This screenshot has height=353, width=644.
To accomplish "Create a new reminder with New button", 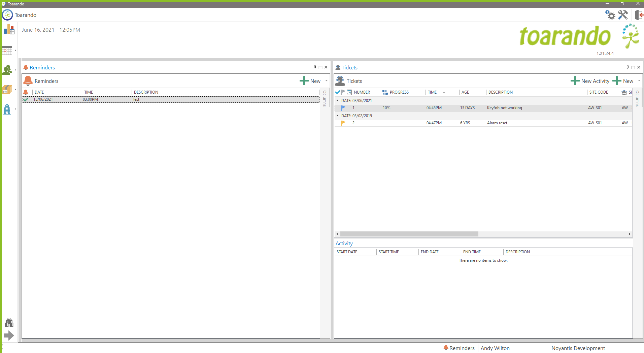I will coord(310,81).
